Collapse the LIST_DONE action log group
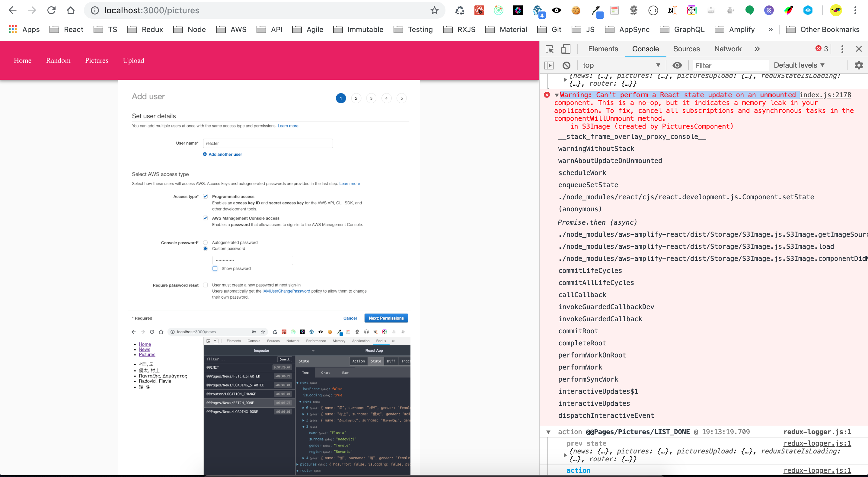This screenshot has width=868, height=477. tap(548, 432)
